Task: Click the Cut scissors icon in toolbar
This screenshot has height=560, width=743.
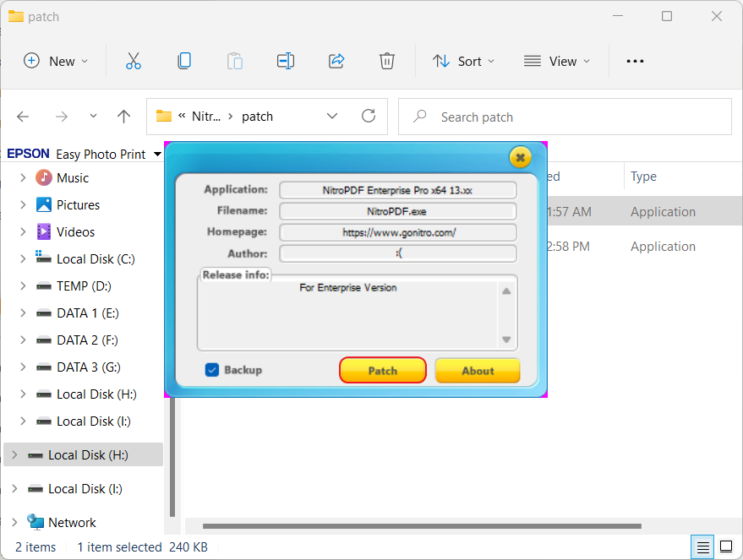Action: point(134,61)
